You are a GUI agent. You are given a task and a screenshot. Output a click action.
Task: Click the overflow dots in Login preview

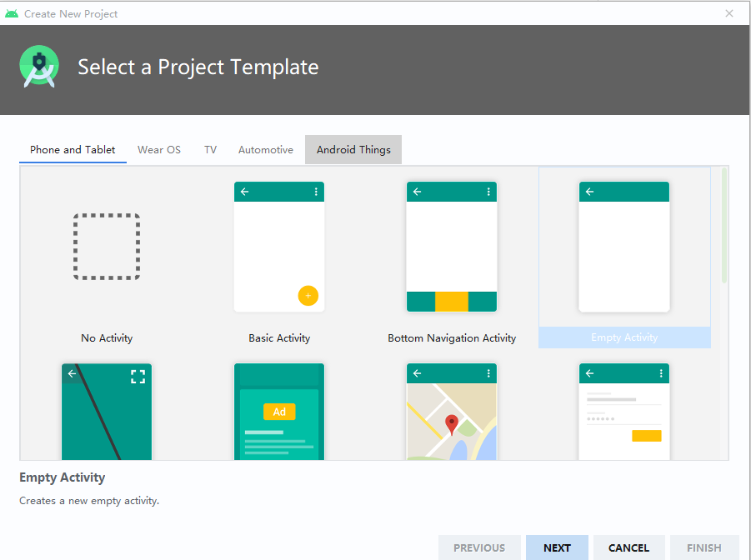coord(660,373)
